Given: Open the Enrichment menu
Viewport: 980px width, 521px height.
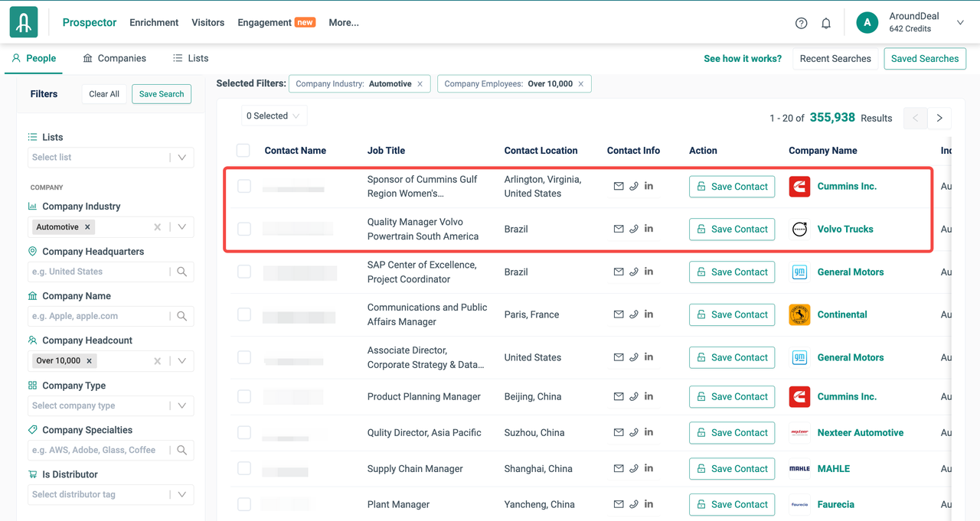Looking at the screenshot, I should tap(154, 22).
